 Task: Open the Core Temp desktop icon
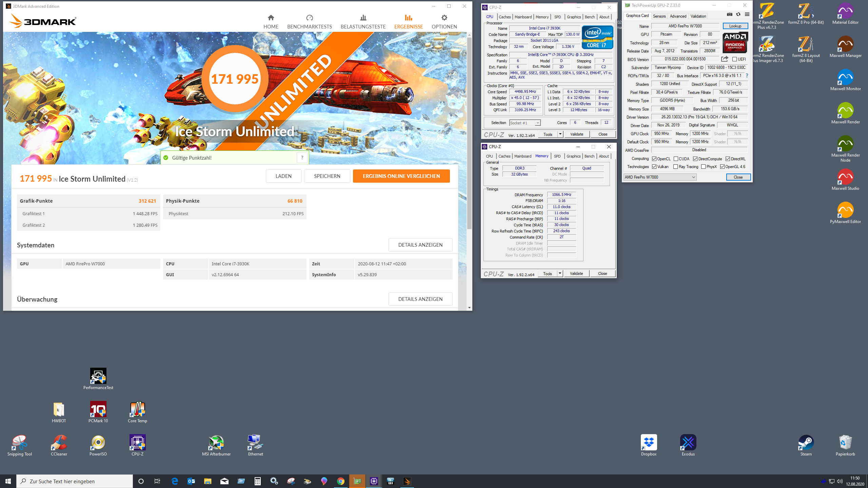[138, 412]
